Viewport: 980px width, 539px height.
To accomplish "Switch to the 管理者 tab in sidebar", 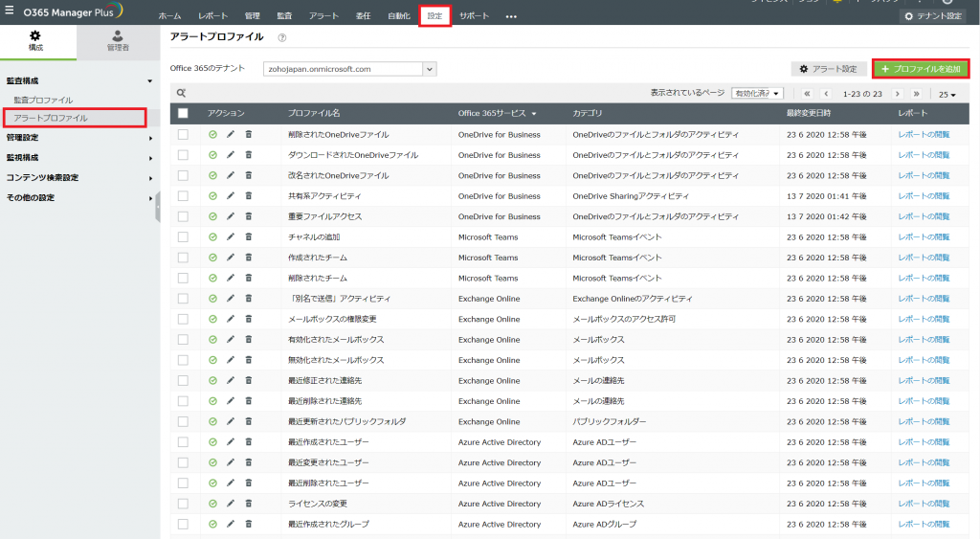I will [x=117, y=40].
